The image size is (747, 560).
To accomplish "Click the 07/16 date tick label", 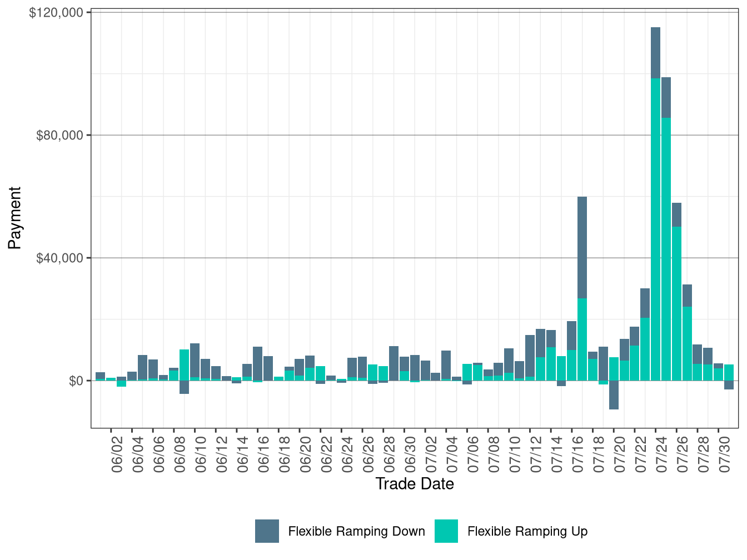I will coord(578,454).
